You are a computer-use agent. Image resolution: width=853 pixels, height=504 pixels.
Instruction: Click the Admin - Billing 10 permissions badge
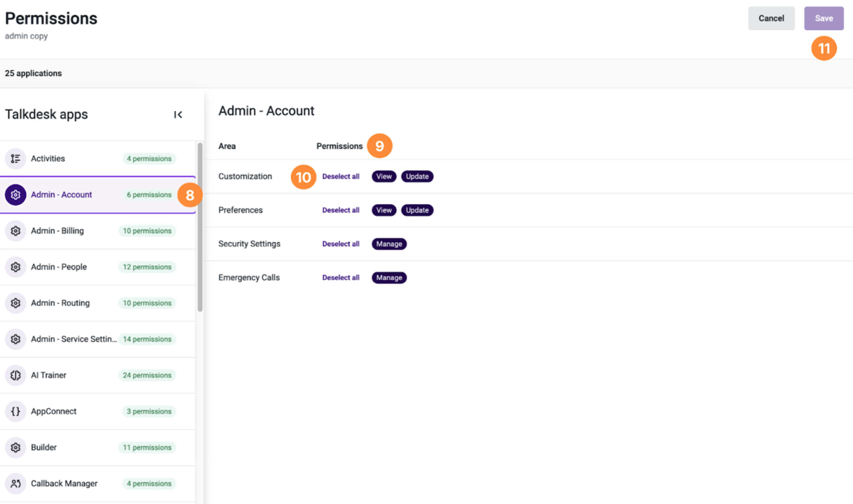[x=147, y=231]
